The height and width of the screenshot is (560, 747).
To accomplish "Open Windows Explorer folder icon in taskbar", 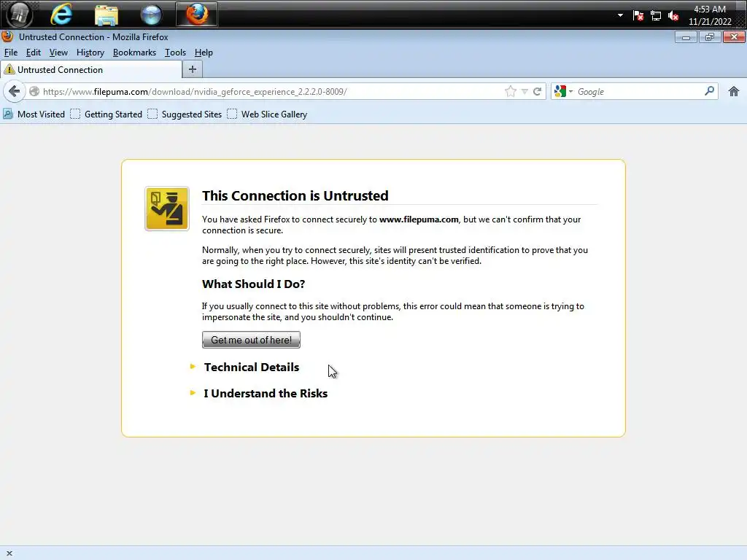I will (107, 15).
